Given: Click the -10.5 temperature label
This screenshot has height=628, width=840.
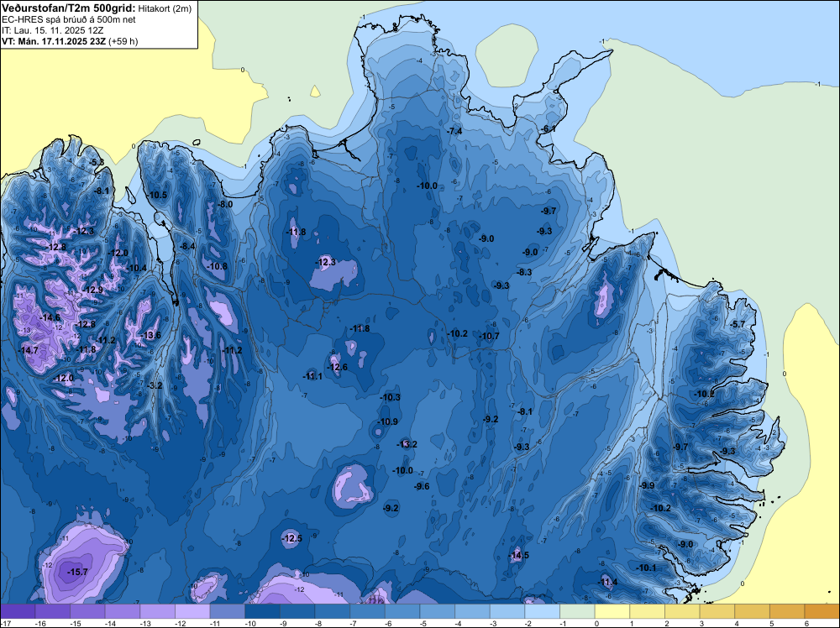Looking at the screenshot, I should (158, 196).
